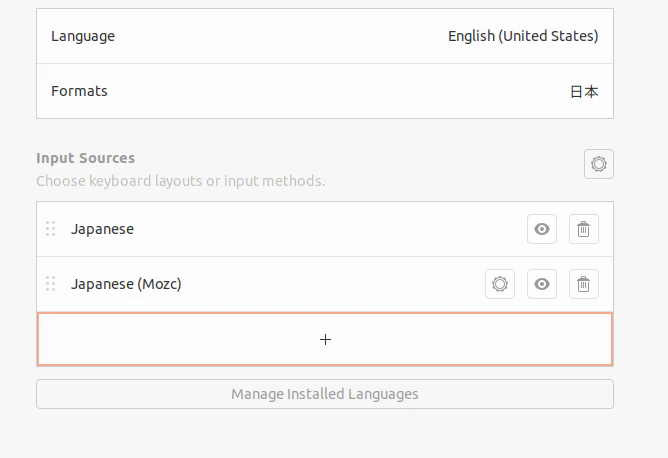Remove the Japanese input source
The width and height of the screenshot is (668, 458).
click(x=584, y=229)
